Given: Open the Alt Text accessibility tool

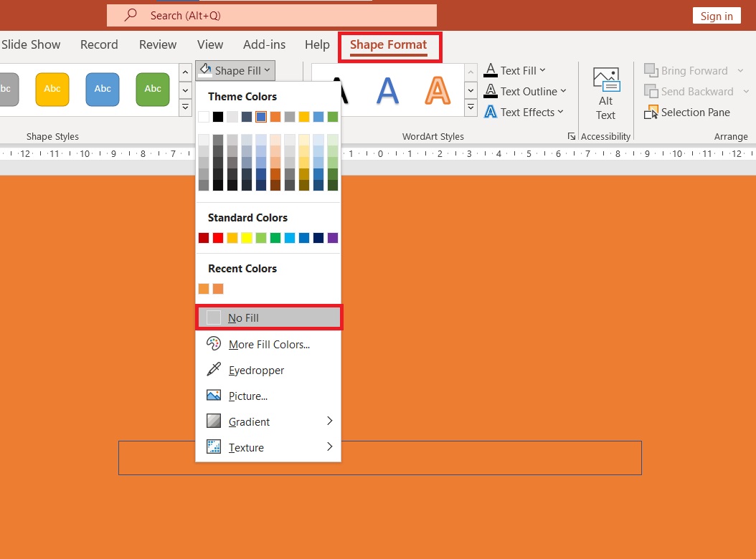Looking at the screenshot, I should (x=605, y=95).
